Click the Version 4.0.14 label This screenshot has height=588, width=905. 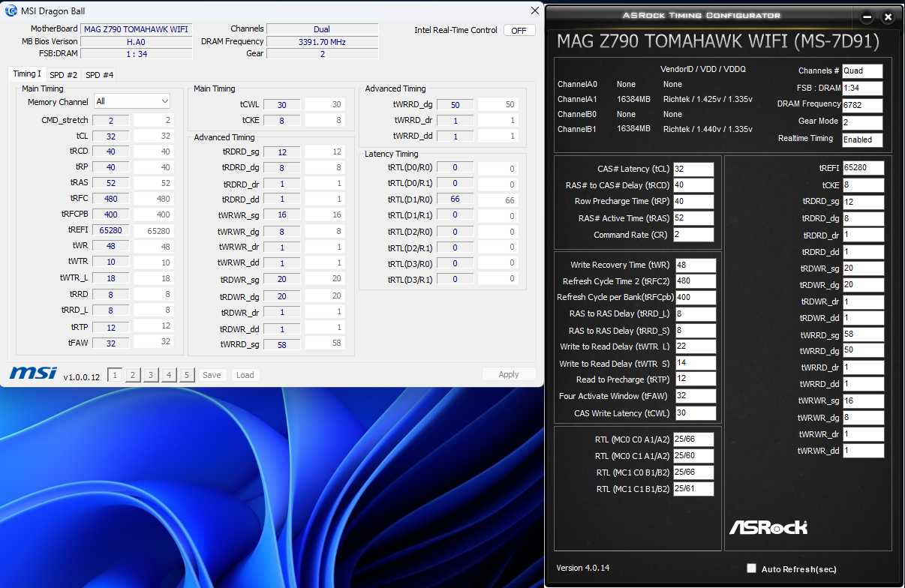tap(583, 568)
